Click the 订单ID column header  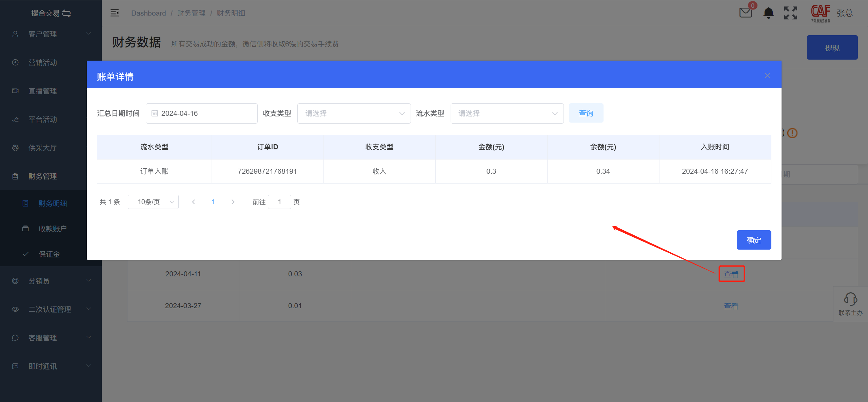pos(268,147)
